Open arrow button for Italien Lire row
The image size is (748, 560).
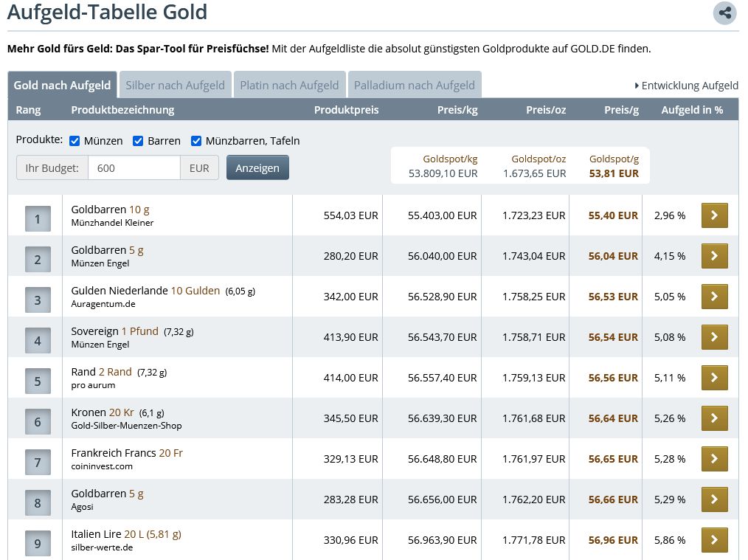(x=714, y=540)
